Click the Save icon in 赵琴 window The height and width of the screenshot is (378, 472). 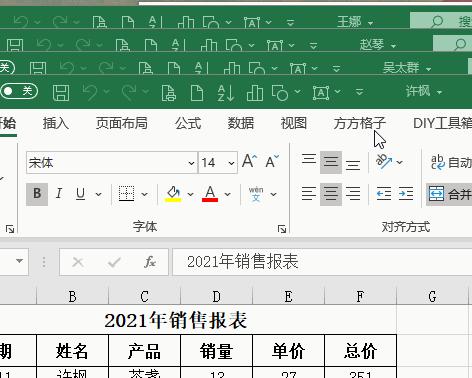pos(15,45)
